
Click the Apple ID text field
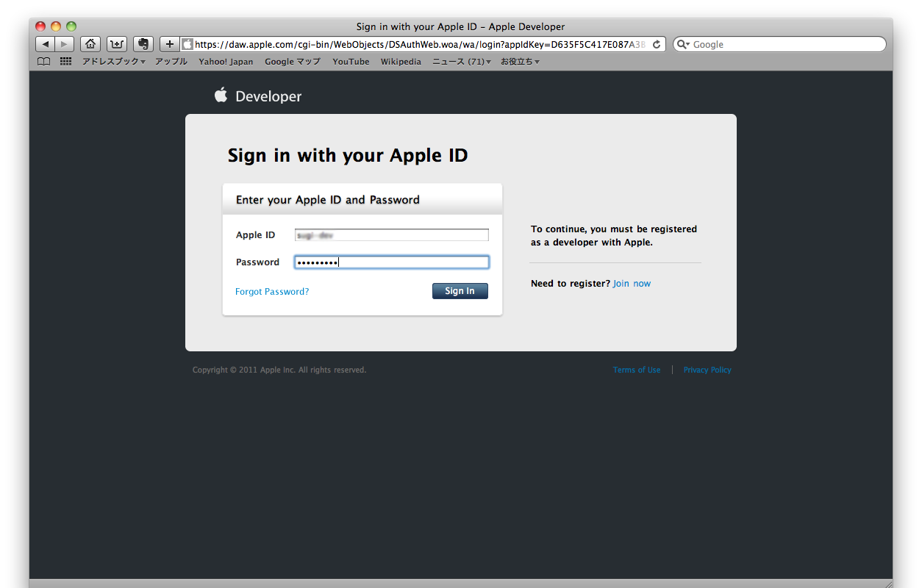tap(391, 235)
